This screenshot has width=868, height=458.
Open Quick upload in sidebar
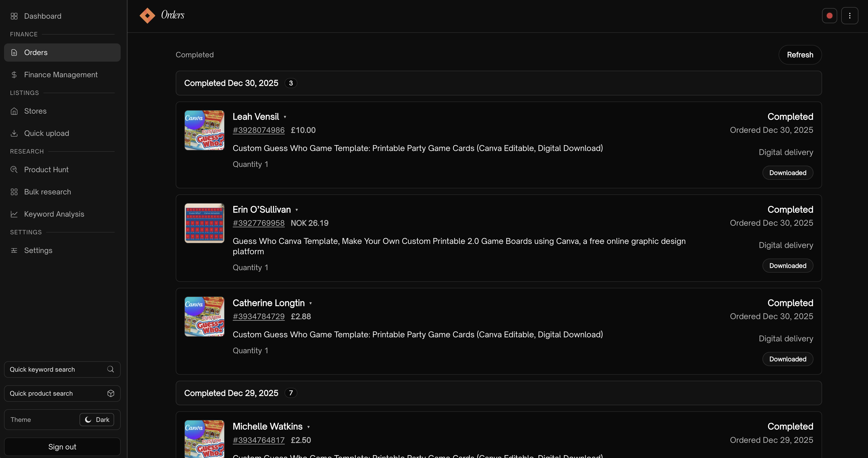(x=46, y=133)
